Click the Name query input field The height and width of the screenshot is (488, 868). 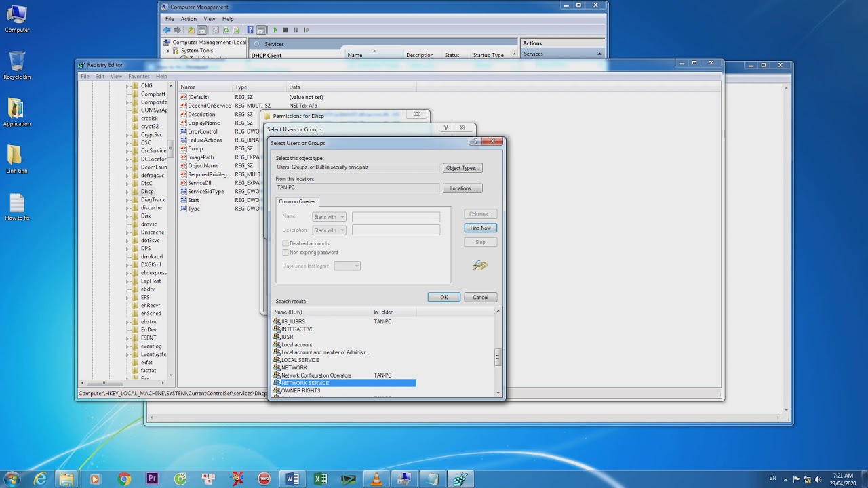click(396, 217)
